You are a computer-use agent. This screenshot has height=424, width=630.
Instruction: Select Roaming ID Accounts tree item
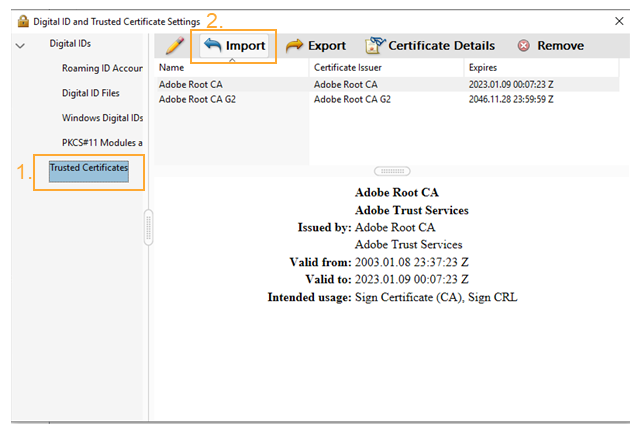(x=102, y=68)
